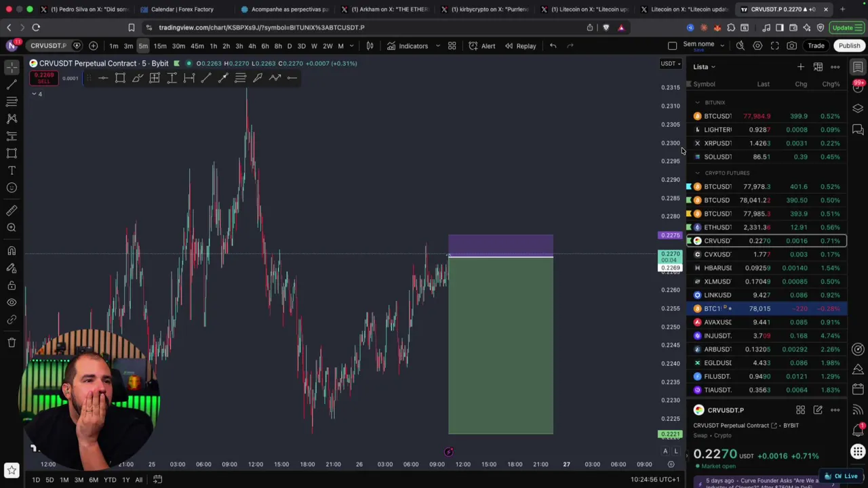Open the go to date calendar
This screenshot has width=868, height=488.
(x=157, y=480)
